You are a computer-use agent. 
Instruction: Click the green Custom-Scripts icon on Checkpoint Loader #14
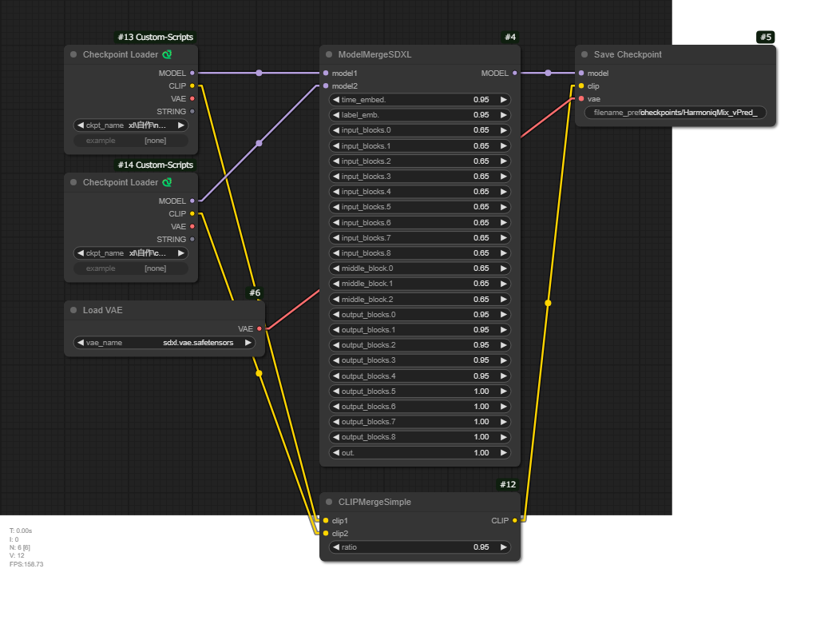(167, 182)
